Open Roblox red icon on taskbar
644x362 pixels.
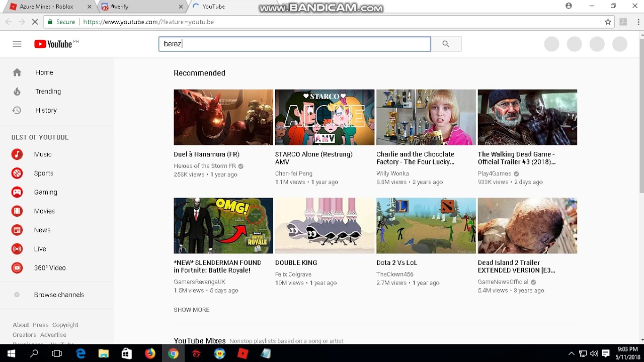[243, 353]
